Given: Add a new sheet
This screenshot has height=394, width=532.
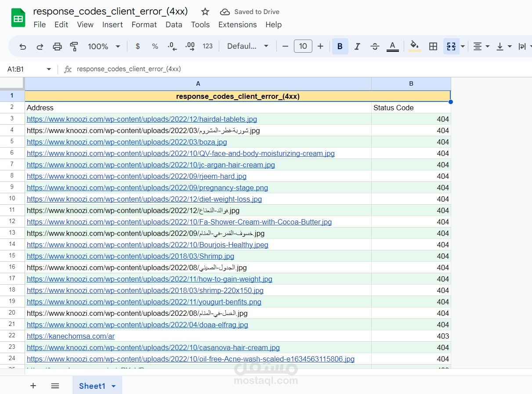Looking at the screenshot, I should click(x=33, y=386).
